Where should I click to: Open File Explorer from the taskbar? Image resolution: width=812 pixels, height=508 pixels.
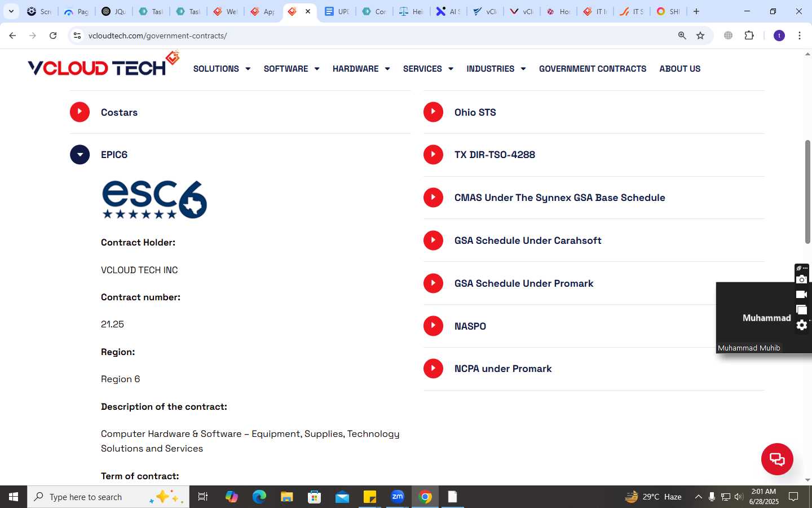286,497
